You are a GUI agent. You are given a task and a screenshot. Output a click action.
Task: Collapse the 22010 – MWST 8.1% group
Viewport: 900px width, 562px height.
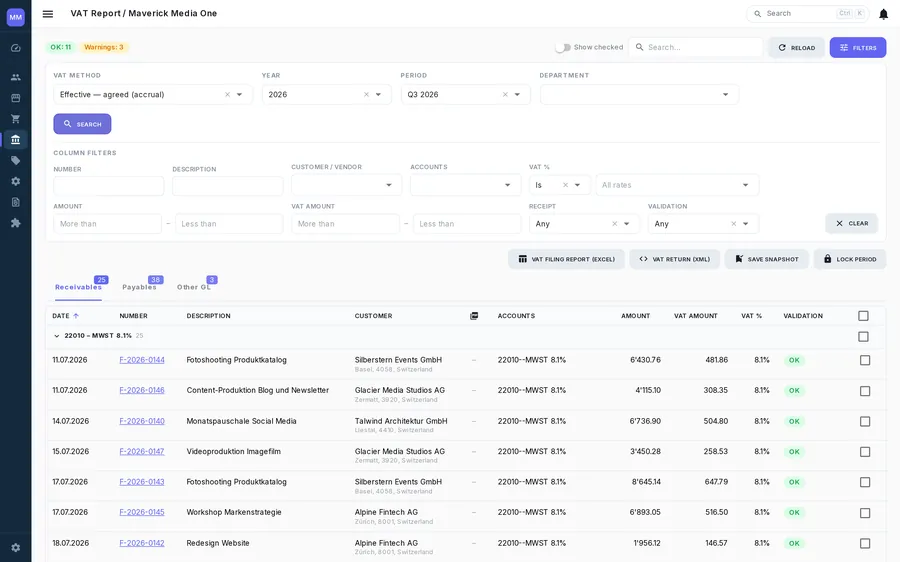[x=56, y=336]
